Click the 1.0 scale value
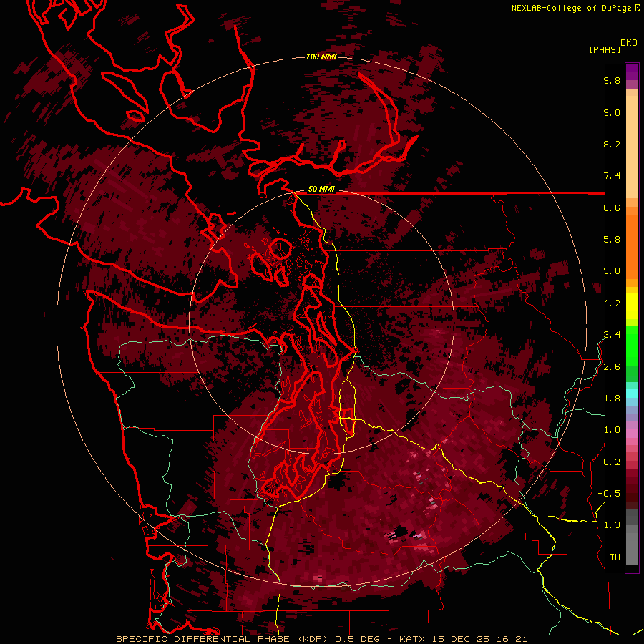Viewport: 644px width, 644px height. click(612, 430)
